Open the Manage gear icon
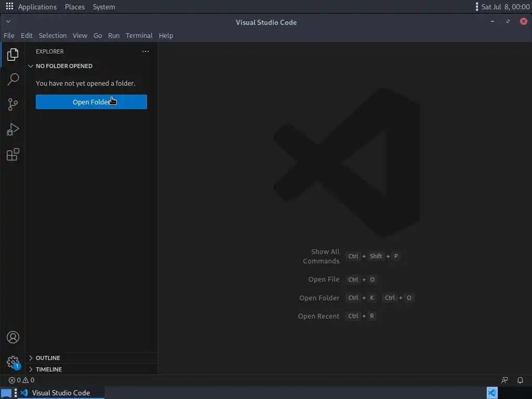The width and height of the screenshot is (532, 399). [x=13, y=362]
